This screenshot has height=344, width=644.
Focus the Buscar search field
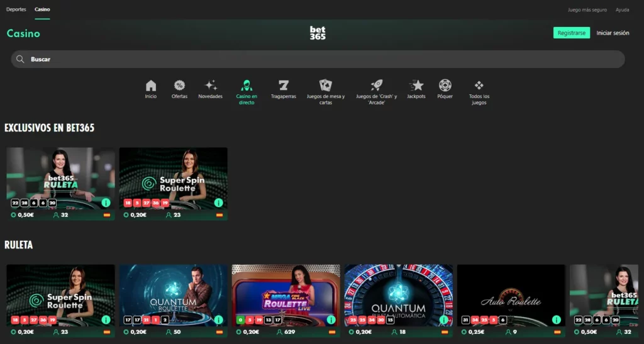[x=318, y=60]
